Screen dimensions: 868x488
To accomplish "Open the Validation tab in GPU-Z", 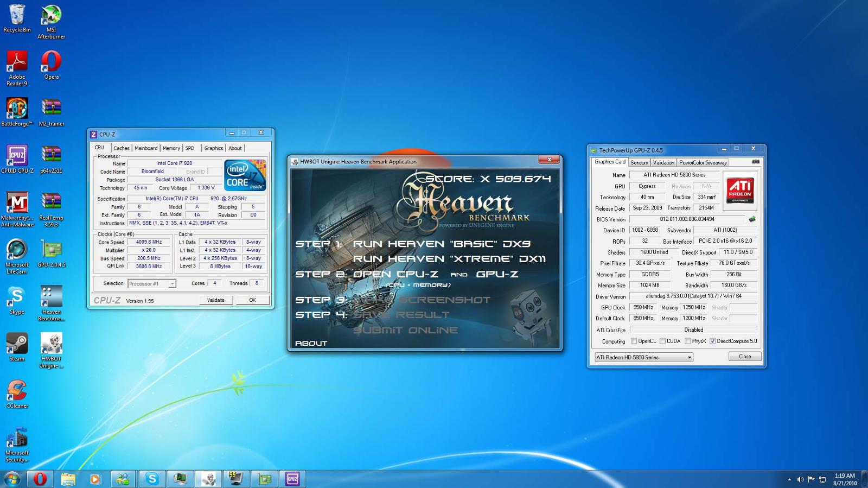I will (663, 162).
